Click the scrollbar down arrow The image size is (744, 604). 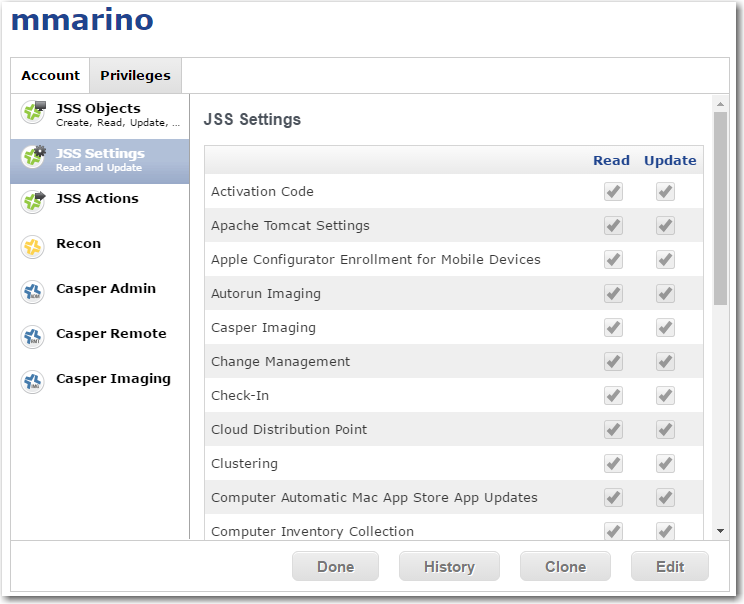point(720,531)
